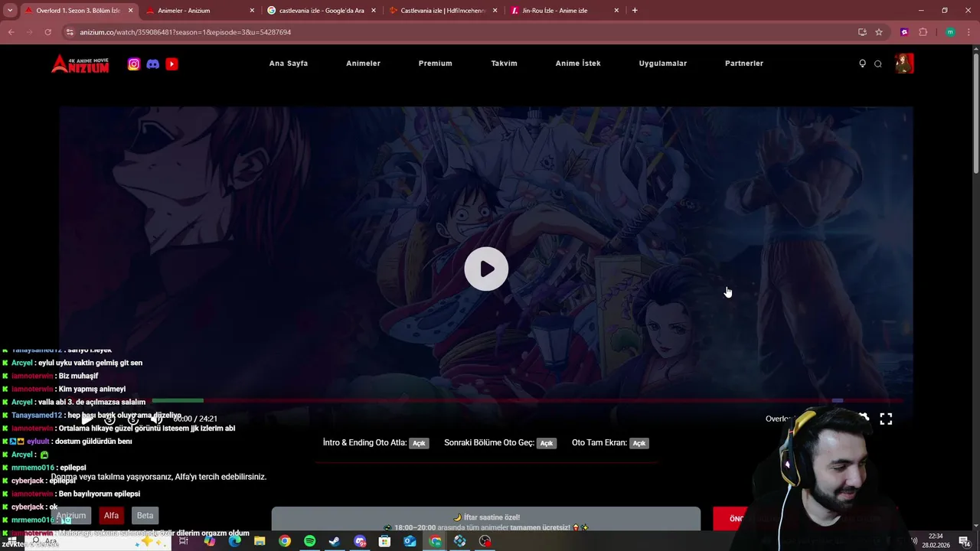Open the tab search dropdown arrow
The height and width of the screenshot is (551, 980).
pyautogui.click(x=10, y=11)
